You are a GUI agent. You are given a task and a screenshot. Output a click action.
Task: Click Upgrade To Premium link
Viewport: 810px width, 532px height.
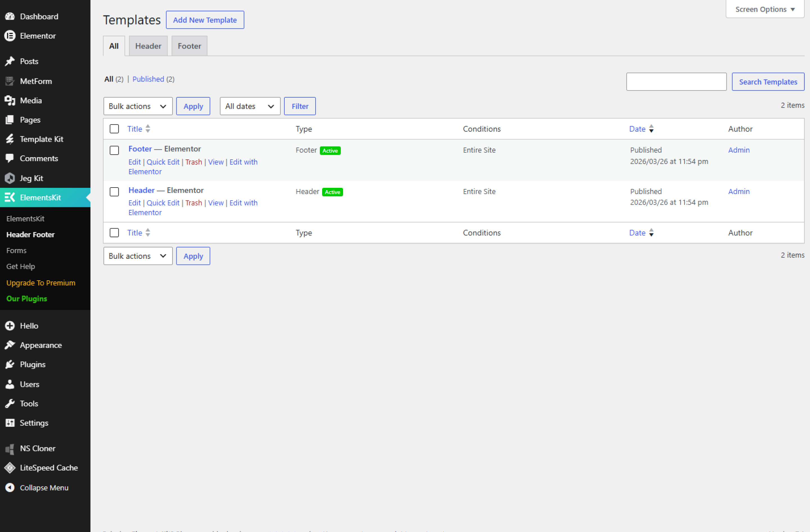[x=41, y=283]
